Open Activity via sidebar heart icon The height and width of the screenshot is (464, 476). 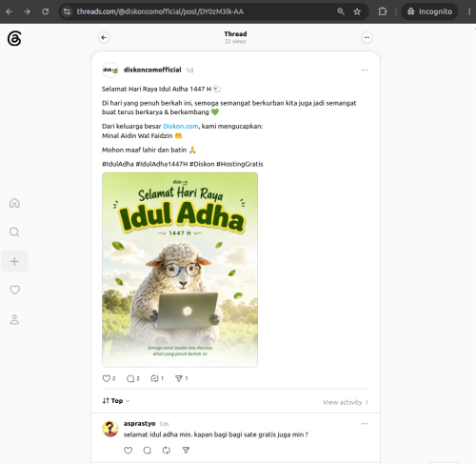pos(14,290)
